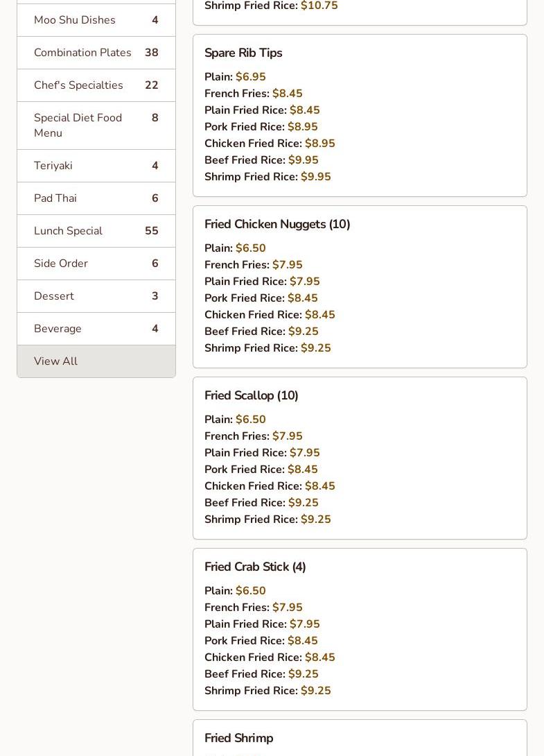544x756 pixels.
Task: Click Spare Rib Tips Plain price $6.95
Action: 250,77
